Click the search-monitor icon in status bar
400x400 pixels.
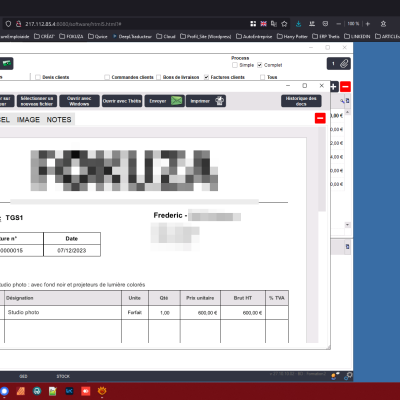coord(348,376)
